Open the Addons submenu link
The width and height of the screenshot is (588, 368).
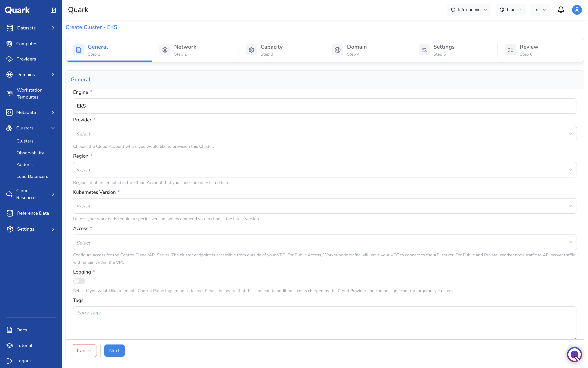click(x=24, y=165)
